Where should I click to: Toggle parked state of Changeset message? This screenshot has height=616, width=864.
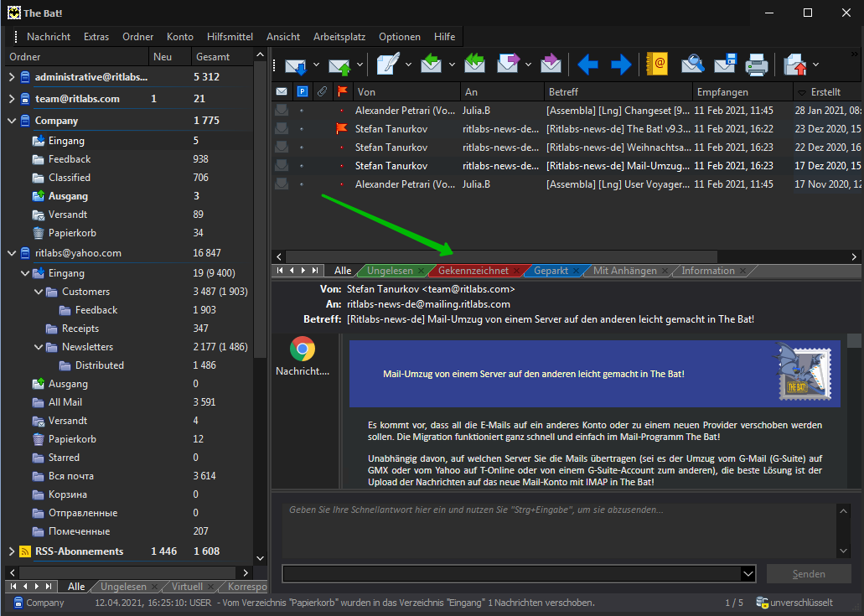point(302,111)
